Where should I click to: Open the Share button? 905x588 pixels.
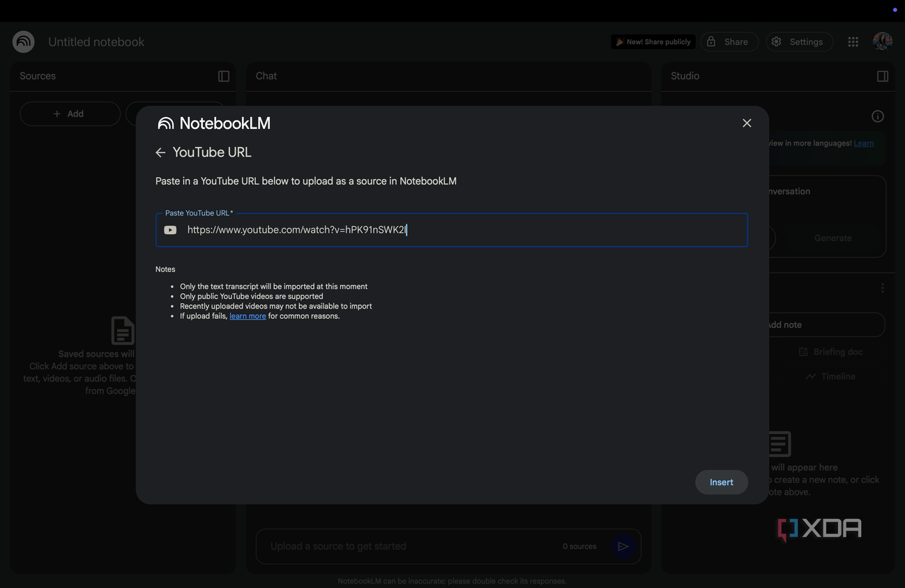pyautogui.click(x=729, y=42)
